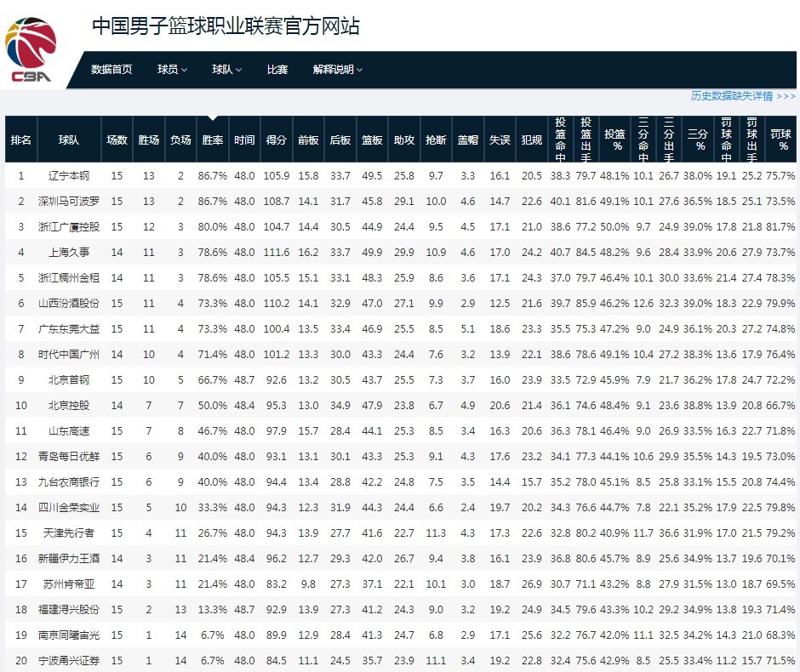Sort by 抢断 column header
The height and width of the screenshot is (672, 800).
tap(436, 140)
